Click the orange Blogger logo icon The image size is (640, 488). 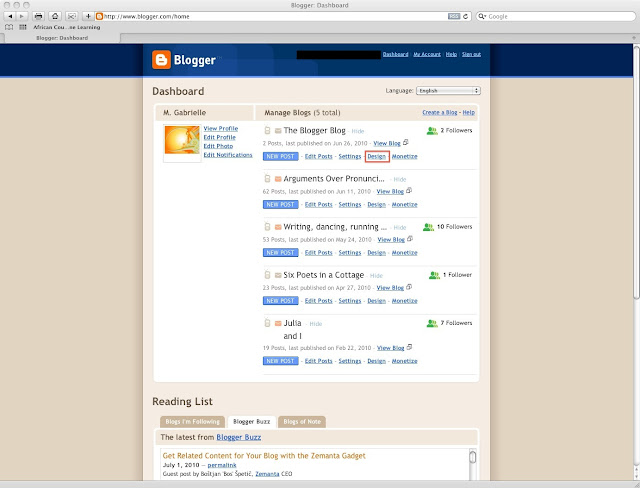[x=161, y=60]
